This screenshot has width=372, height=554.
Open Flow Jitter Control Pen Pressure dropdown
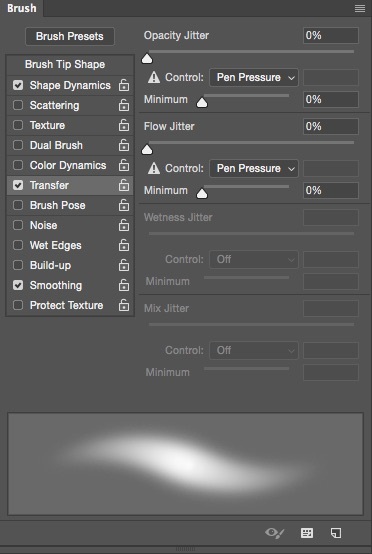(x=254, y=169)
